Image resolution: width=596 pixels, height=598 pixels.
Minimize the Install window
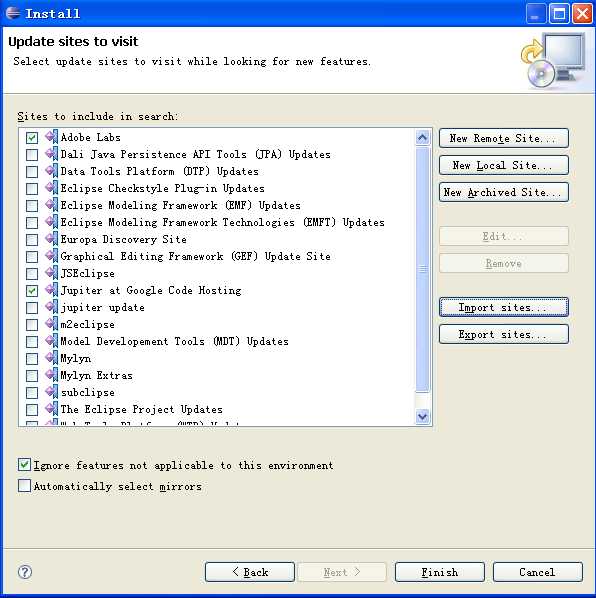(536, 14)
